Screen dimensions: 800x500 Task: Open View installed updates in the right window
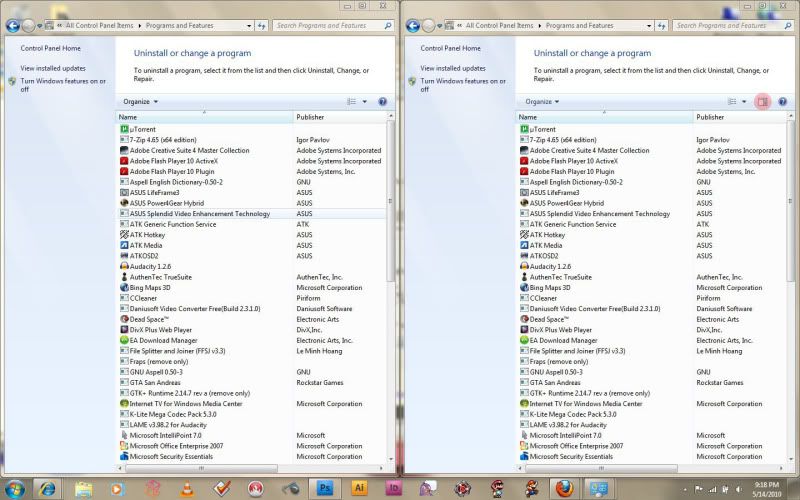pos(453,68)
